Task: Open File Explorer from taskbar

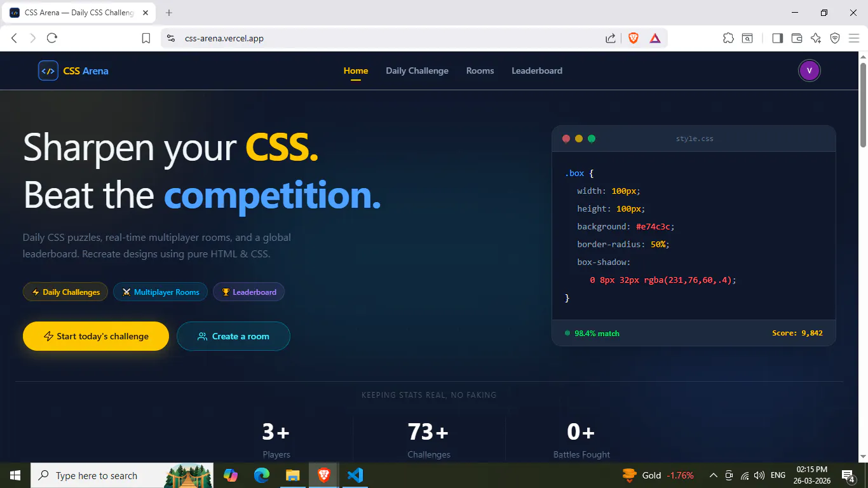Action: click(292, 475)
